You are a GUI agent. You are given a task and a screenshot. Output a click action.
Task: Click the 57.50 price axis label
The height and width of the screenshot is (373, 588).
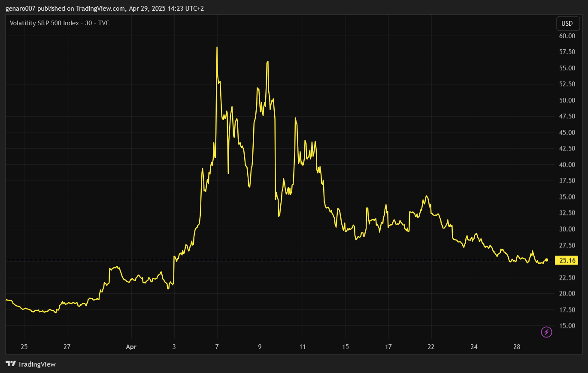(x=567, y=52)
